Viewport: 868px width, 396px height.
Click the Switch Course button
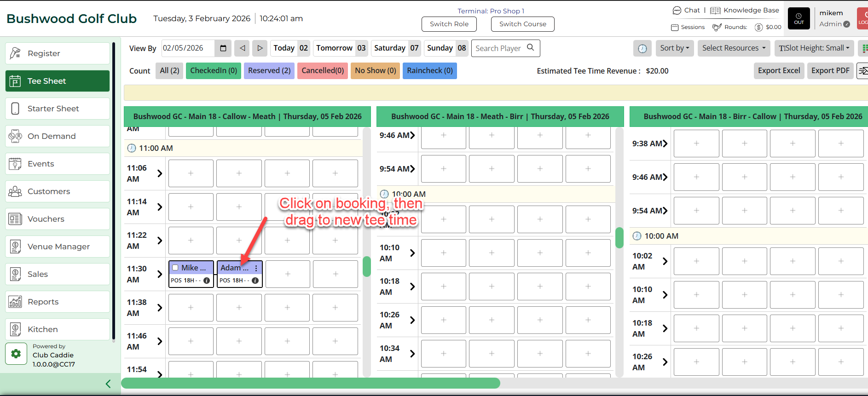[522, 24]
